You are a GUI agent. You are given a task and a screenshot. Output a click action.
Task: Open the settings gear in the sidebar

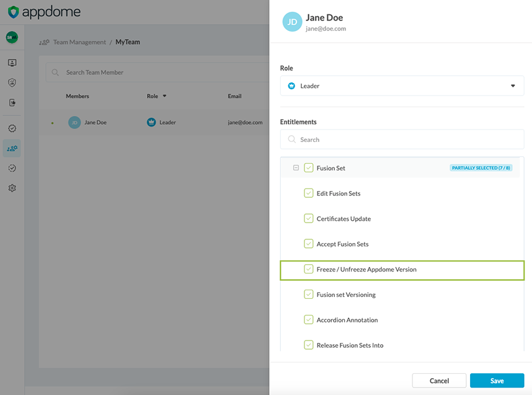[x=12, y=188]
